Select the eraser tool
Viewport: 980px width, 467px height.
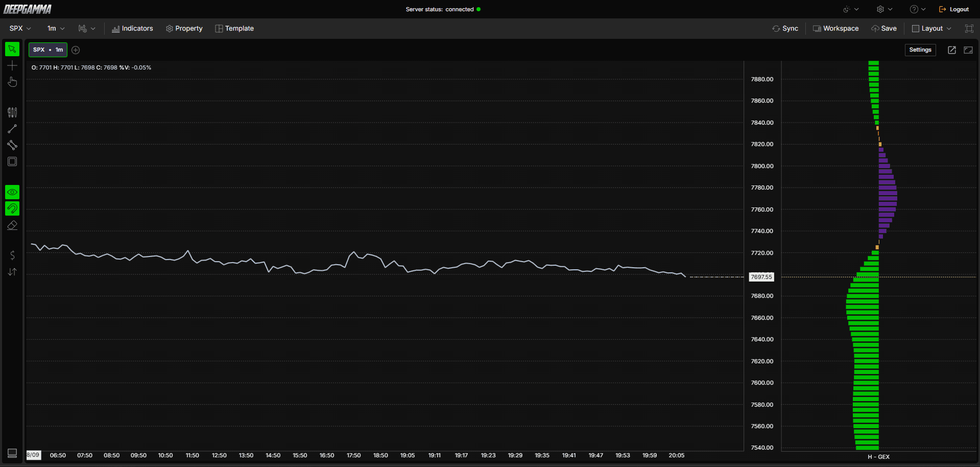point(12,225)
